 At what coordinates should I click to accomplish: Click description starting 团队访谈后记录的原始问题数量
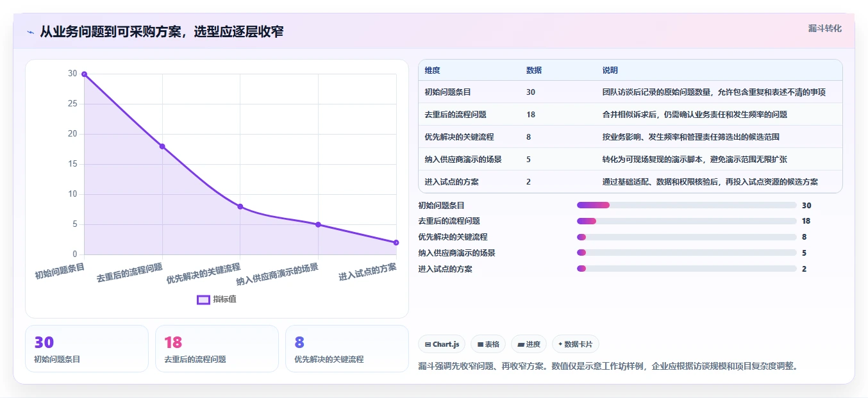click(714, 92)
